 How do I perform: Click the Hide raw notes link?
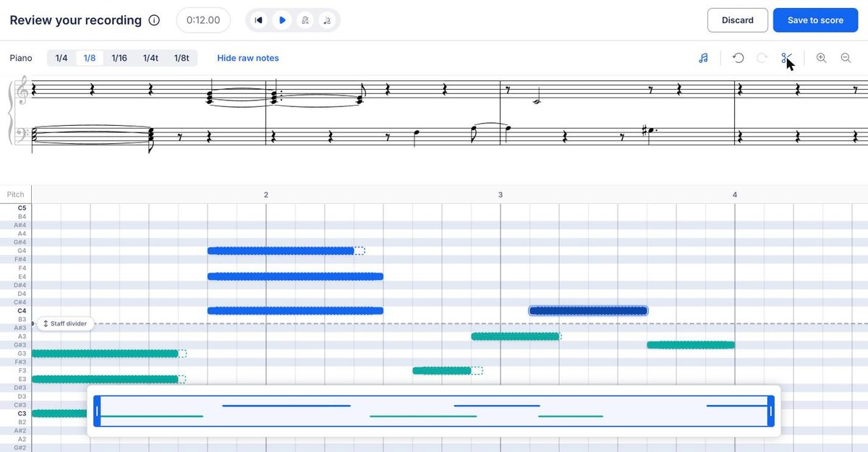coord(248,58)
